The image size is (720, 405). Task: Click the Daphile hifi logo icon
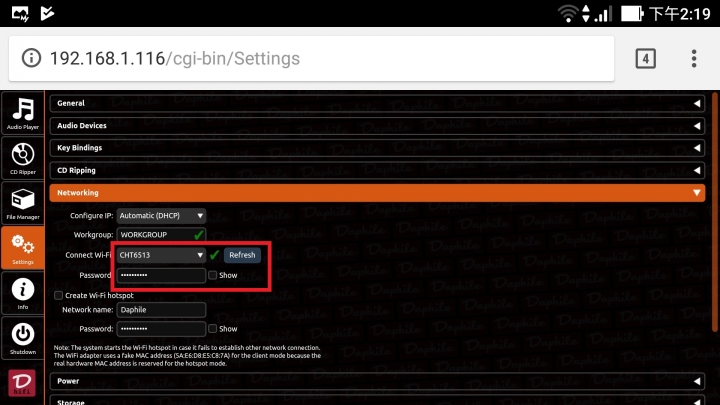pos(22,383)
